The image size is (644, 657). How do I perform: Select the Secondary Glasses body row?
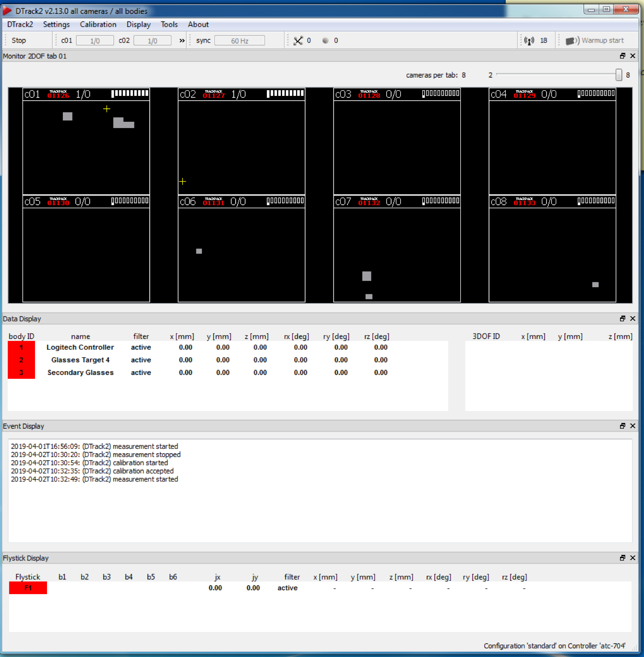81,373
